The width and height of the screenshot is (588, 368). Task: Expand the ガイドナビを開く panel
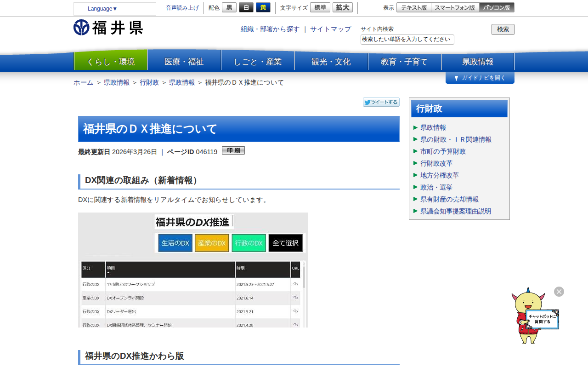point(480,78)
